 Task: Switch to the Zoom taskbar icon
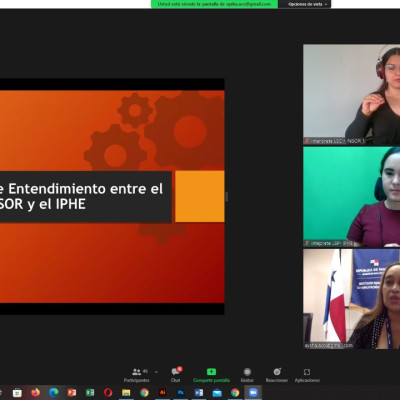[x=253, y=393]
